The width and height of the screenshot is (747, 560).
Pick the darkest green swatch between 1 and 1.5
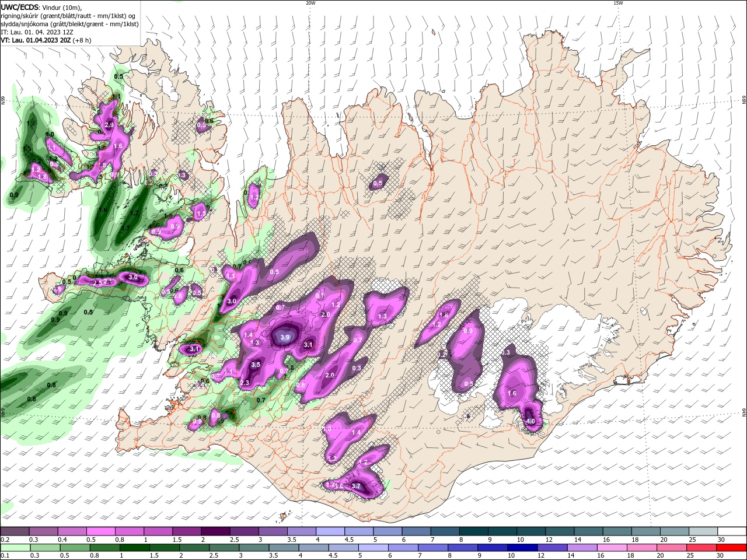[x=134, y=548]
